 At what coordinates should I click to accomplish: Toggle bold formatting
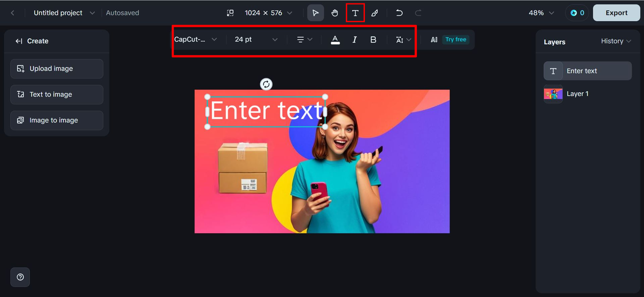373,39
